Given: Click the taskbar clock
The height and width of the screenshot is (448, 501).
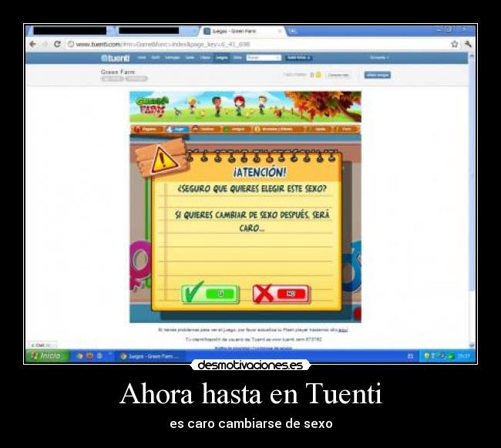Looking at the screenshot, I should click(x=463, y=356).
